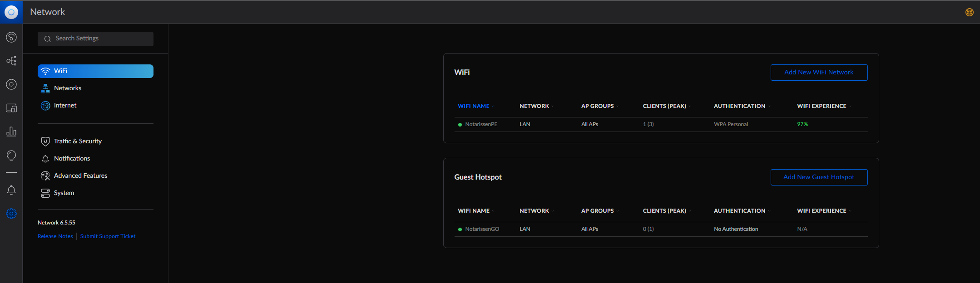Open the NotarissenPE WiFi row
Screen dimensions: 980x283
(481, 124)
